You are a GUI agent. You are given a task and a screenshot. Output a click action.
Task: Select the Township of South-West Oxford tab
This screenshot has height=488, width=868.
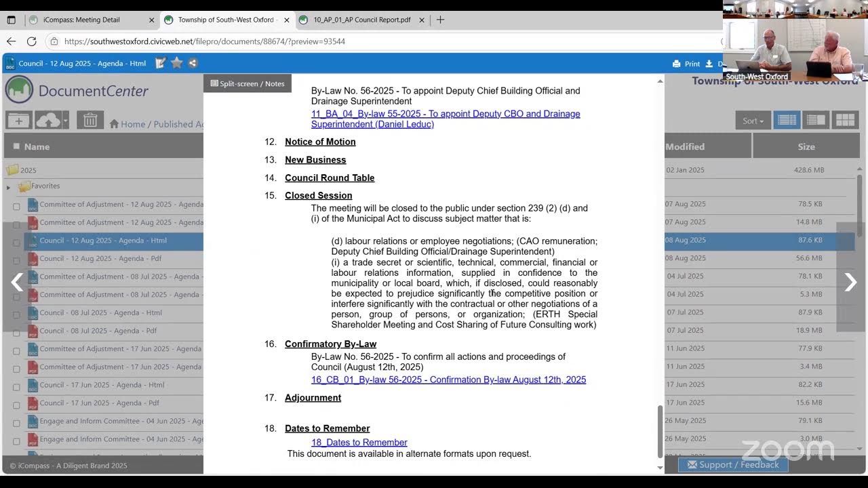[227, 20]
